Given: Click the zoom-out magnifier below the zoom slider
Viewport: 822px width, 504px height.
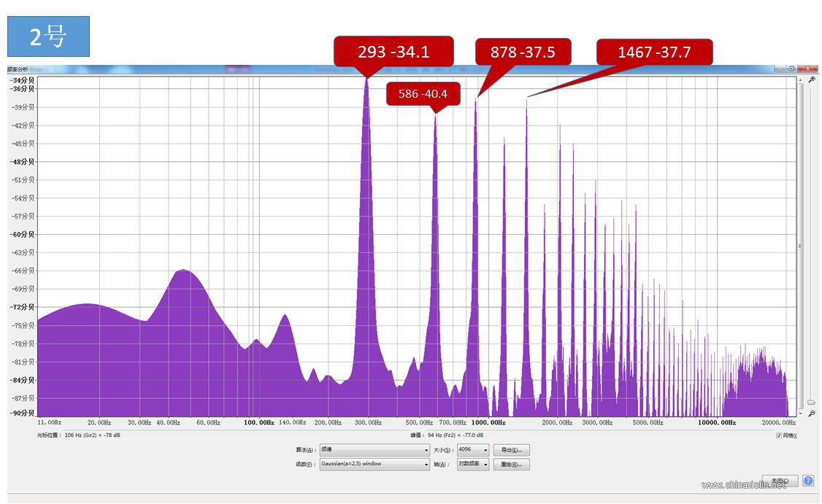Looking at the screenshot, I should click(x=812, y=414).
